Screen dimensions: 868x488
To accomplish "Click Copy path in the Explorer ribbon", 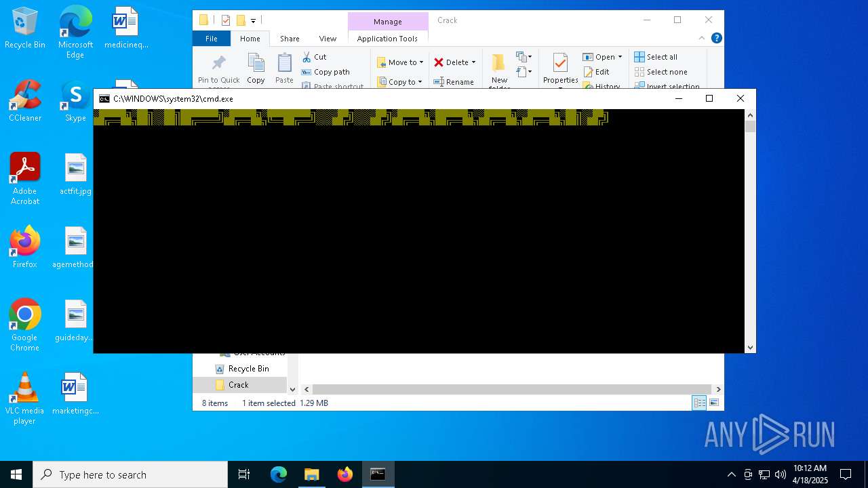I will pyautogui.click(x=325, y=72).
